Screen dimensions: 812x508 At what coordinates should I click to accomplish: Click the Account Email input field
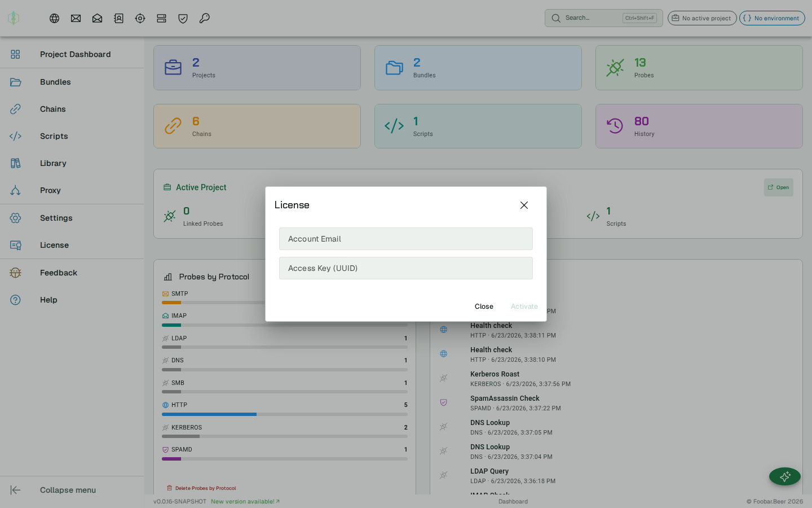[x=406, y=239]
